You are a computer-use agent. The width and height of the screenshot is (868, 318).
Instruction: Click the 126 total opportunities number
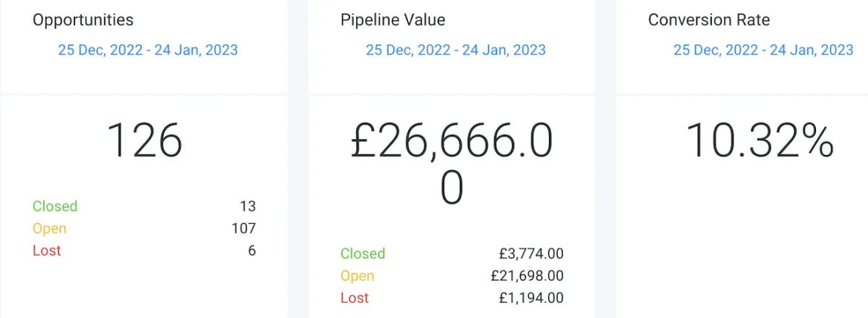coord(145,141)
